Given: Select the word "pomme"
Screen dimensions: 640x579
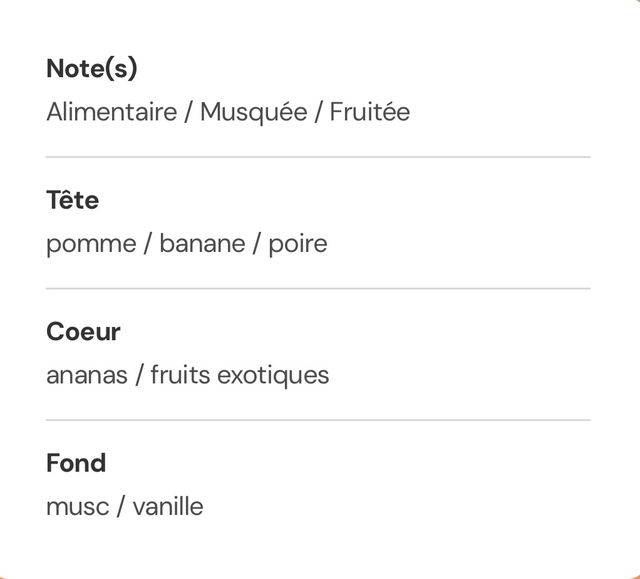Looking at the screenshot, I should (91, 244).
